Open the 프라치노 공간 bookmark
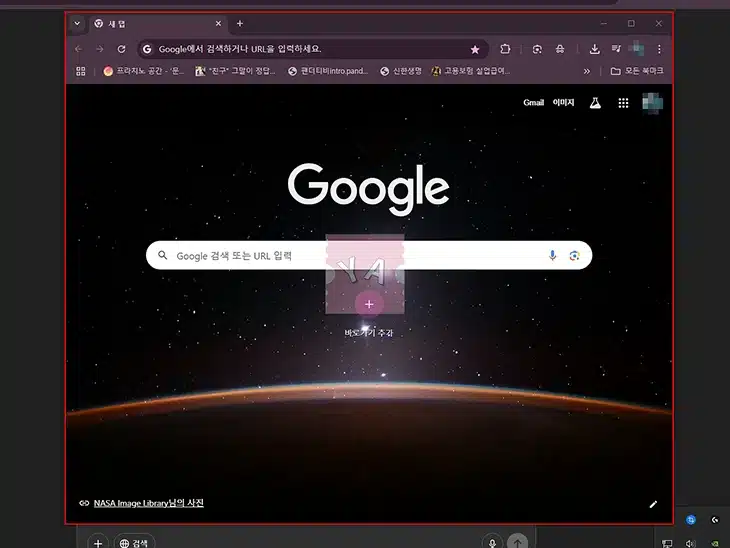Viewport: 730px width, 548px height. [x=144, y=71]
